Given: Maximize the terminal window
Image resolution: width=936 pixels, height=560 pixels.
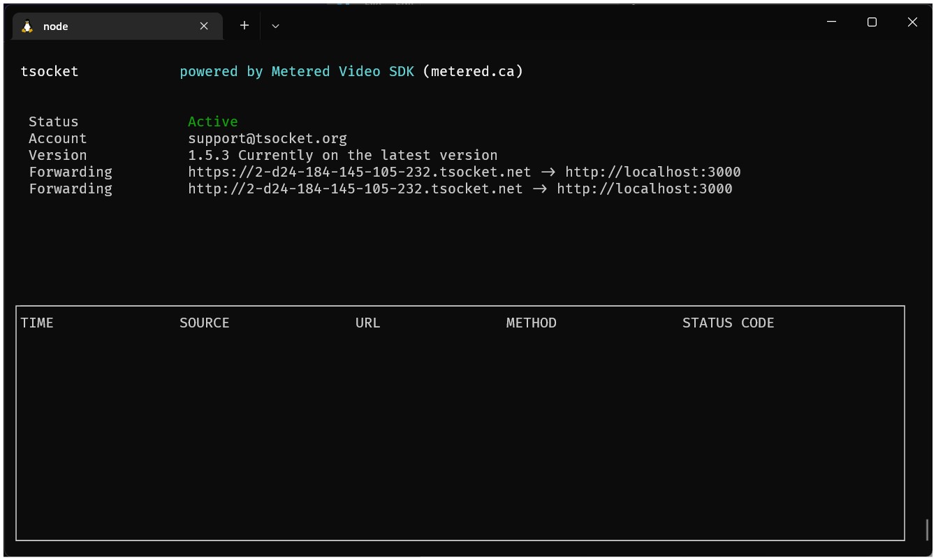Looking at the screenshot, I should (872, 22).
